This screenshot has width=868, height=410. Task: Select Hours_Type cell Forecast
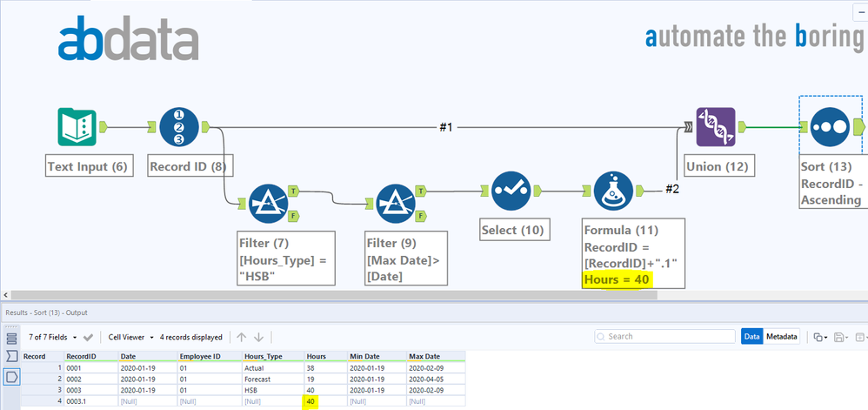(x=273, y=379)
